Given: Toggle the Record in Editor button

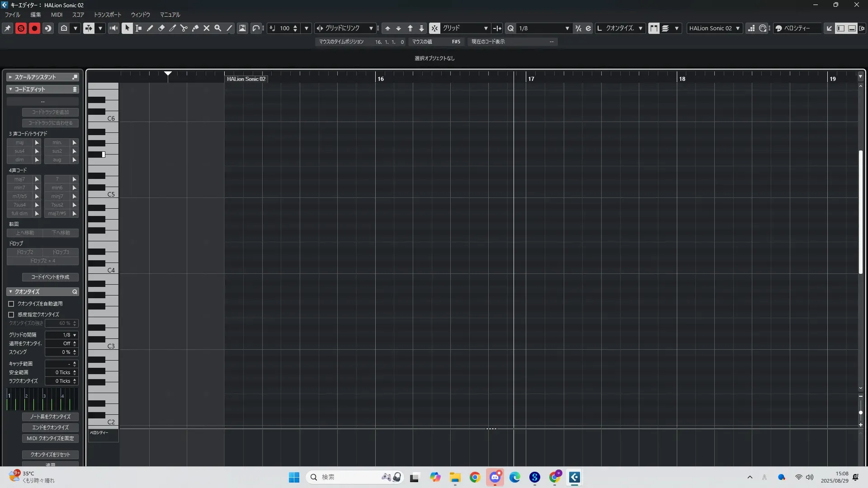Looking at the screenshot, I should point(34,28).
